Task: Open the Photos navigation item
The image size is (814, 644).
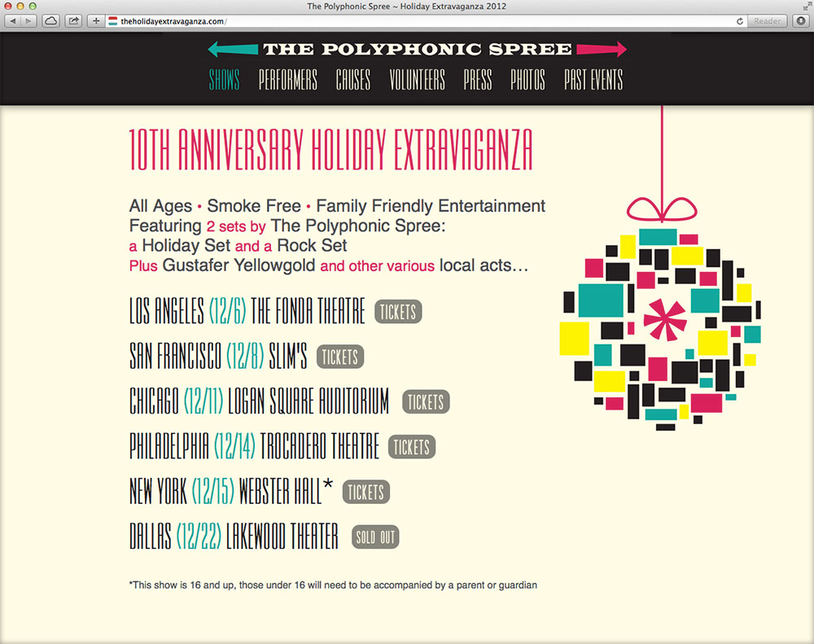Action: click(527, 80)
